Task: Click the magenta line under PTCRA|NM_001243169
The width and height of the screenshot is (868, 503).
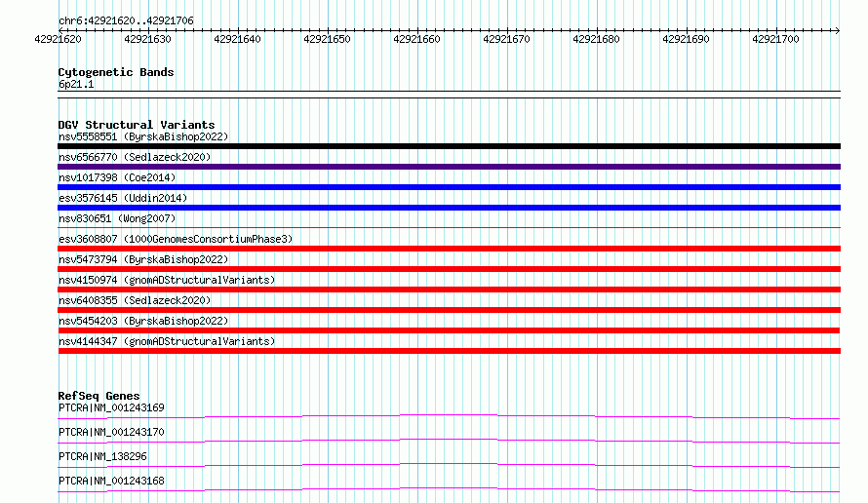Action: (449, 416)
